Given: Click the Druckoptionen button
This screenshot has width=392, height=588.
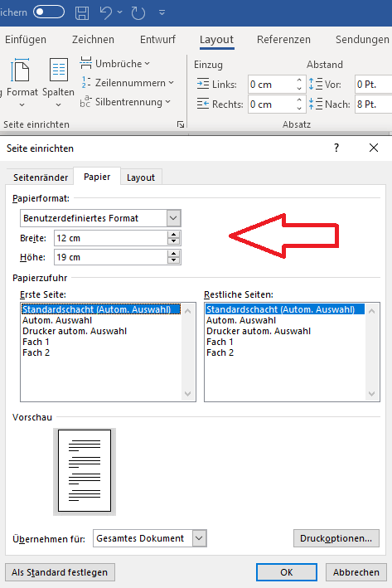Looking at the screenshot, I should 336,538.
